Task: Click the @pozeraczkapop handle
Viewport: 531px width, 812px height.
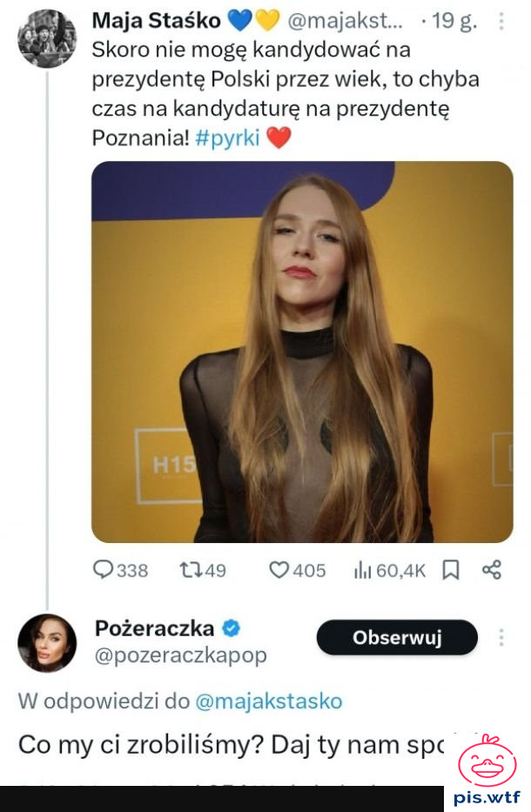Action: coord(180,655)
